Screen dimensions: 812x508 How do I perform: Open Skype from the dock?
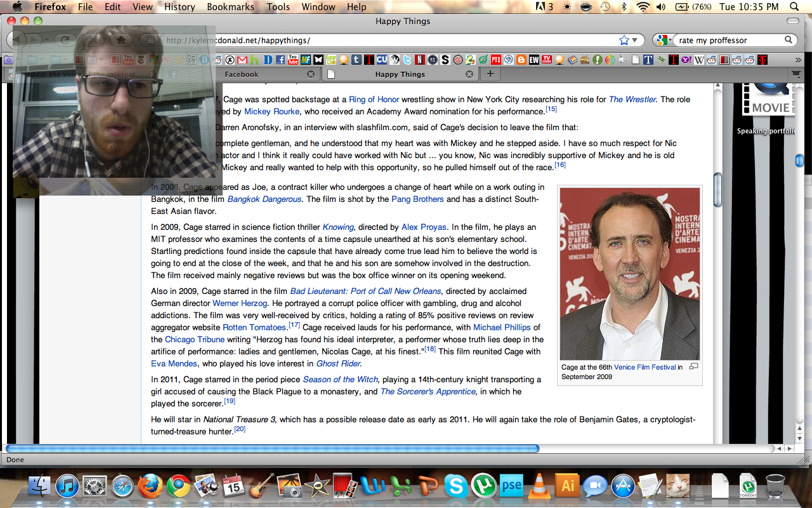[456, 486]
